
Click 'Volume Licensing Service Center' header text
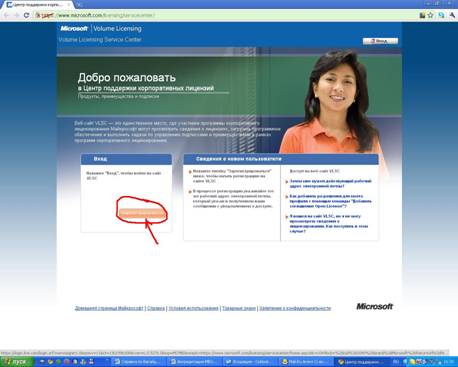100,39
